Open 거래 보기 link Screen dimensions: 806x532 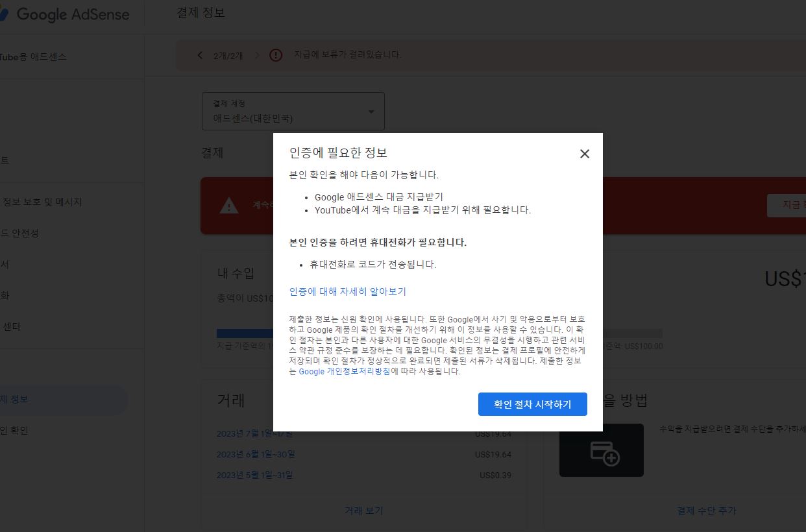364,511
